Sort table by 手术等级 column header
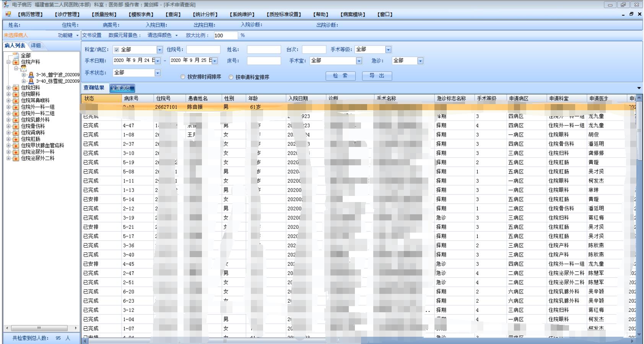 click(x=491, y=98)
